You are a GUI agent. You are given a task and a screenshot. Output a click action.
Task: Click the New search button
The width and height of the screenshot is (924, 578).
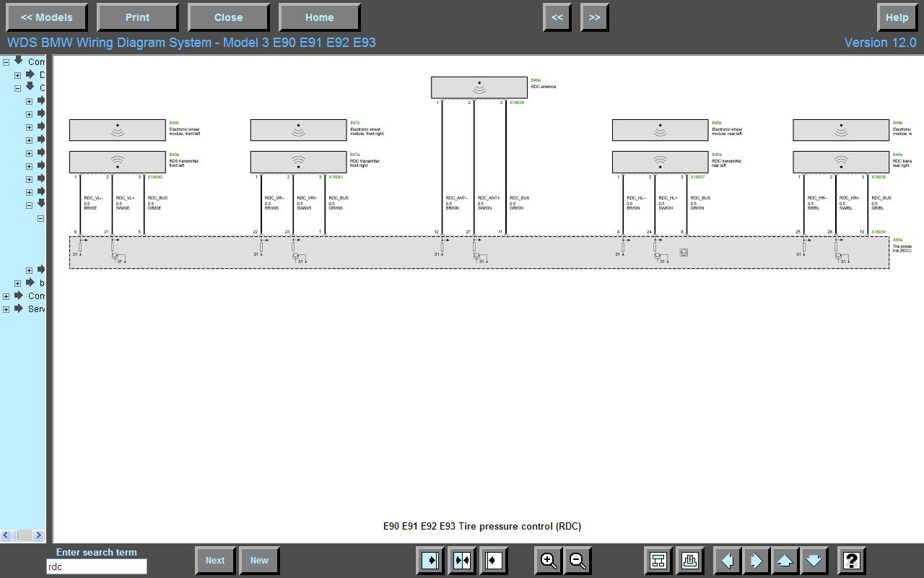tap(259, 561)
